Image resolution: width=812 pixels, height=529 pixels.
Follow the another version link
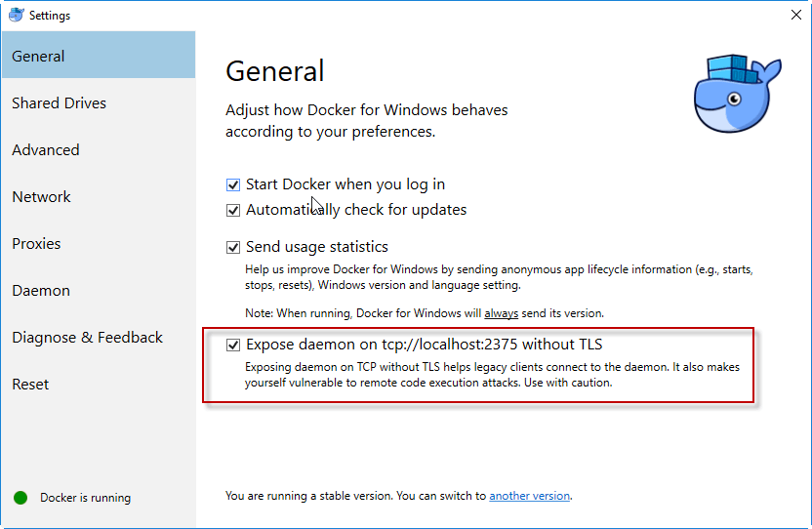point(529,496)
